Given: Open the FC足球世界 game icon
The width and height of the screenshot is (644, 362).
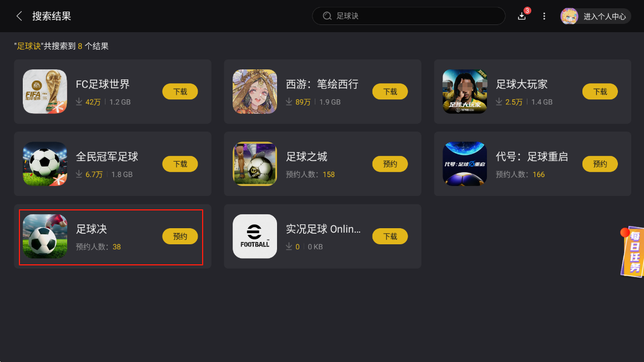Looking at the screenshot, I should (45, 92).
